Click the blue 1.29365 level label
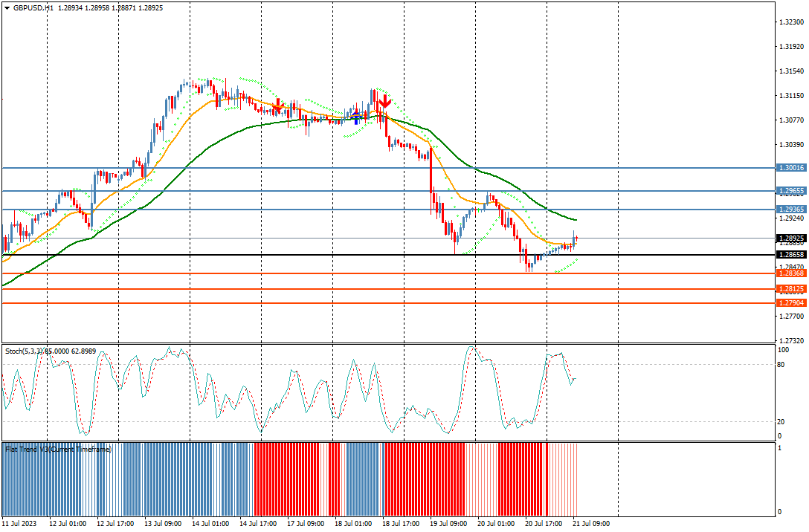This screenshot has width=809, height=532. pos(791,210)
